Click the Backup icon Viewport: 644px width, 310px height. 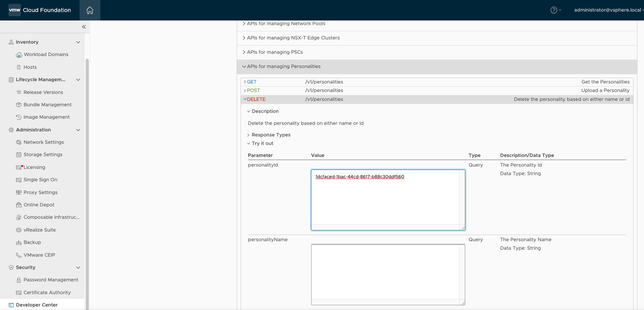coord(19,242)
